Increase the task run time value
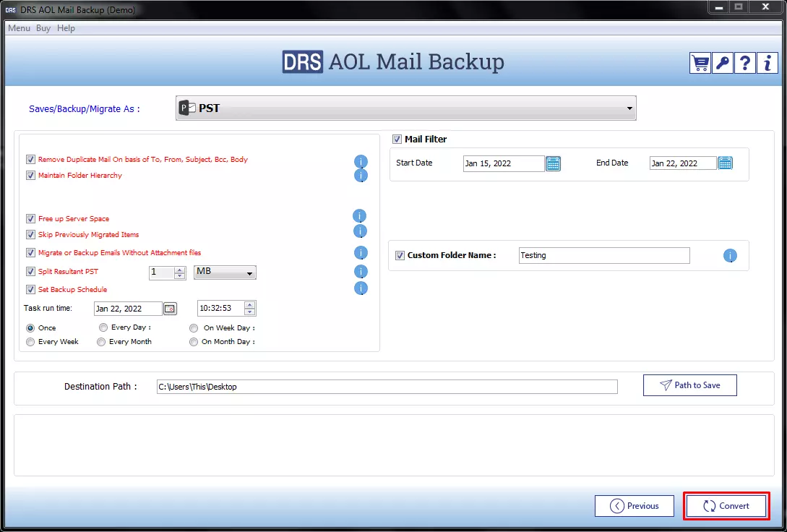Image resolution: width=787 pixels, height=532 pixels. tap(249, 305)
